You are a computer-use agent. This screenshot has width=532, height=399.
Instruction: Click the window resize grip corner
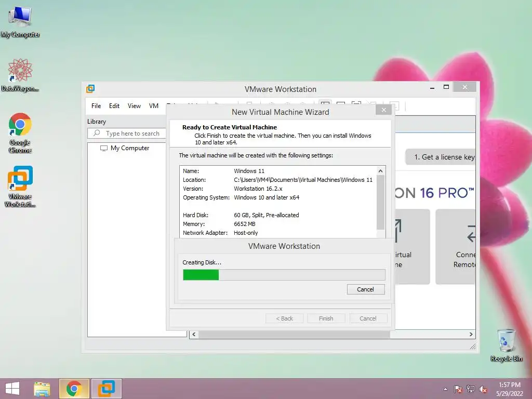[x=473, y=346]
